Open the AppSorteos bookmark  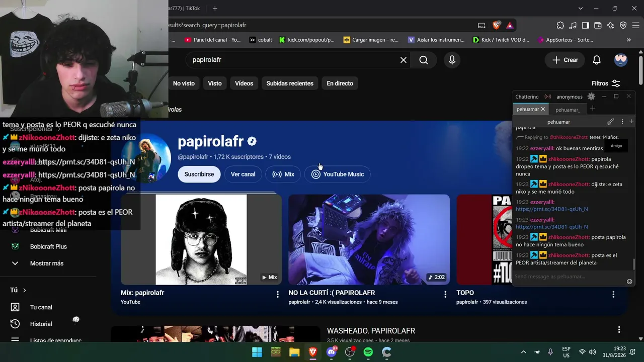(566, 40)
